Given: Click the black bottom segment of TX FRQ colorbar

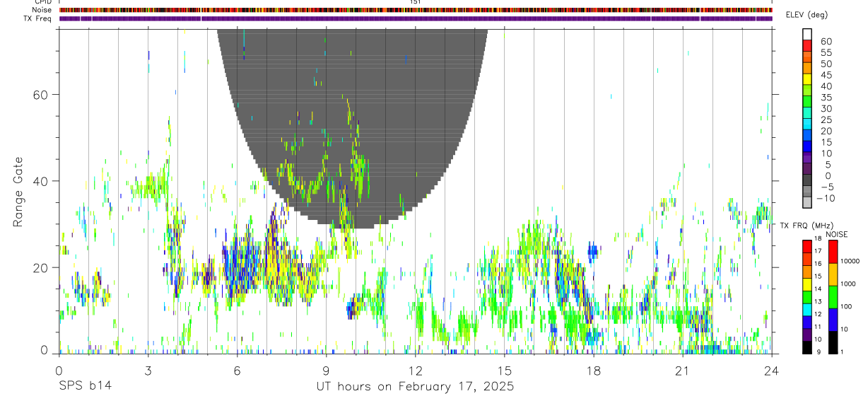Looking at the screenshot, I should [x=807, y=347].
